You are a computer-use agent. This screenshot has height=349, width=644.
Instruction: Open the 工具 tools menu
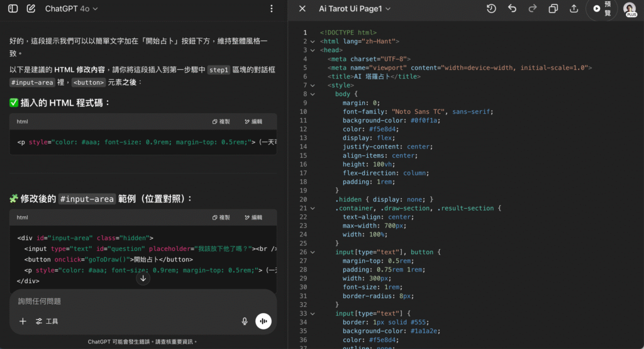click(47, 321)
